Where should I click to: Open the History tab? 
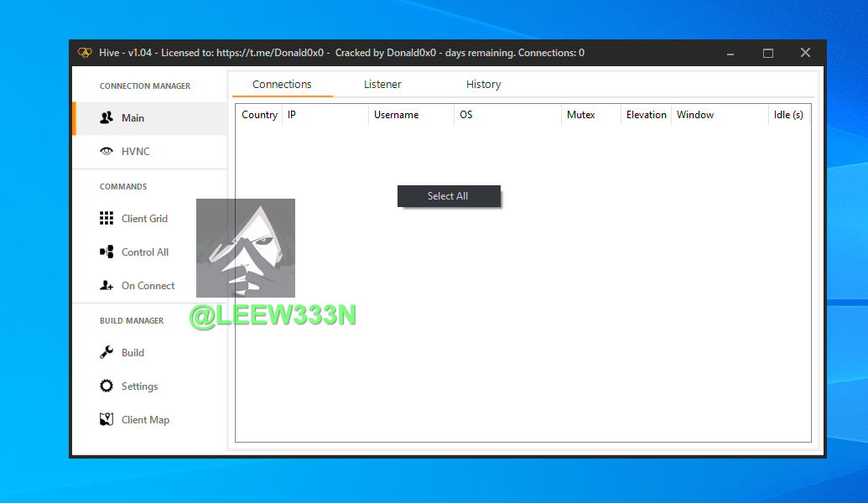pos(483,85)
